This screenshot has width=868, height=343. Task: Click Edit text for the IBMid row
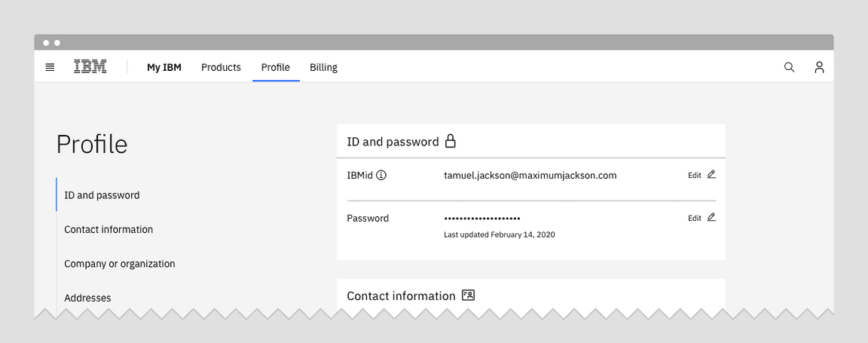pos(694,176)
